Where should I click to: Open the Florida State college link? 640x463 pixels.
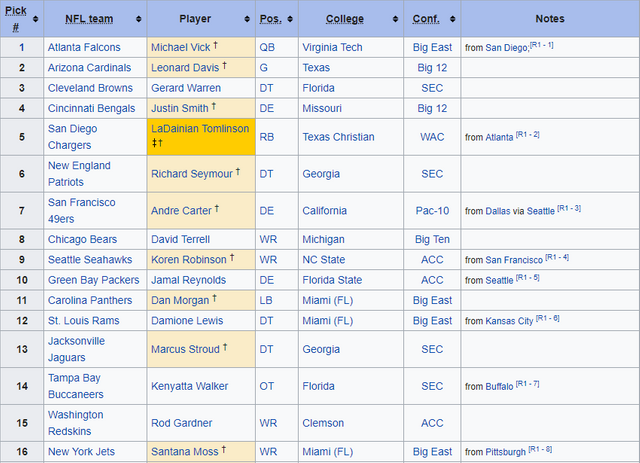pyautogui.click(x=332, y=280)
